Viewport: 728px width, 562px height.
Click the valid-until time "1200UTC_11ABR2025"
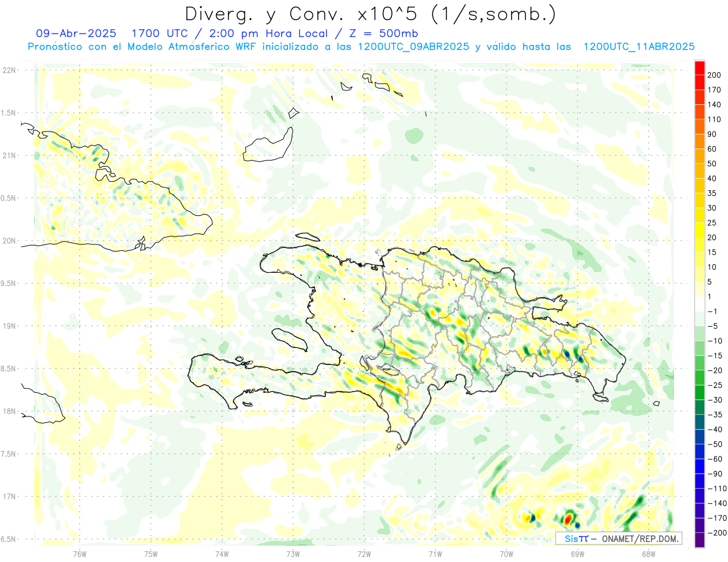click(x=638, y=47)
